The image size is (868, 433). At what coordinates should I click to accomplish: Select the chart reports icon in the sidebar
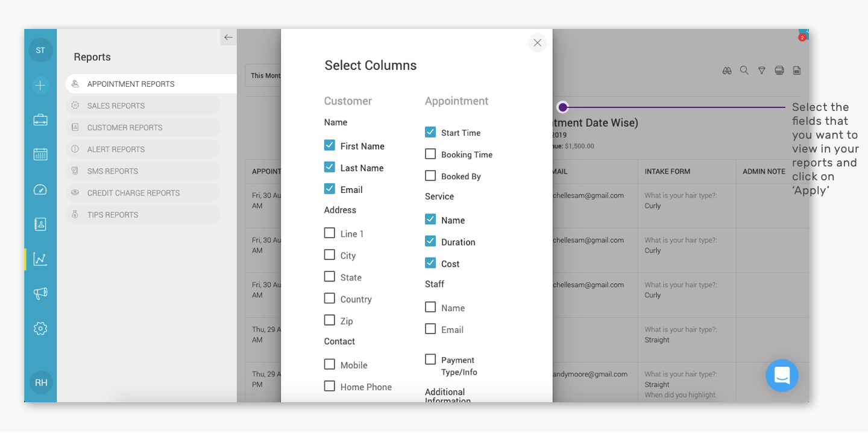pos(40,259)
